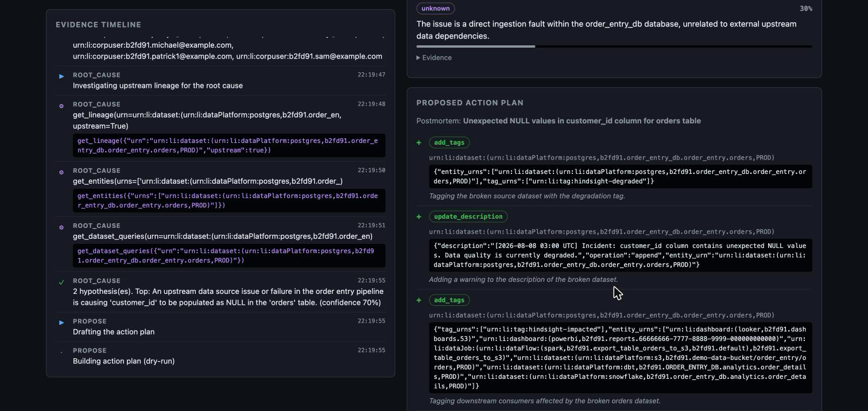Viewport: 868px width, 411px height.
Task: Click the hypothesis text about direct ingestion fault
Action: [x=607, y=30]
